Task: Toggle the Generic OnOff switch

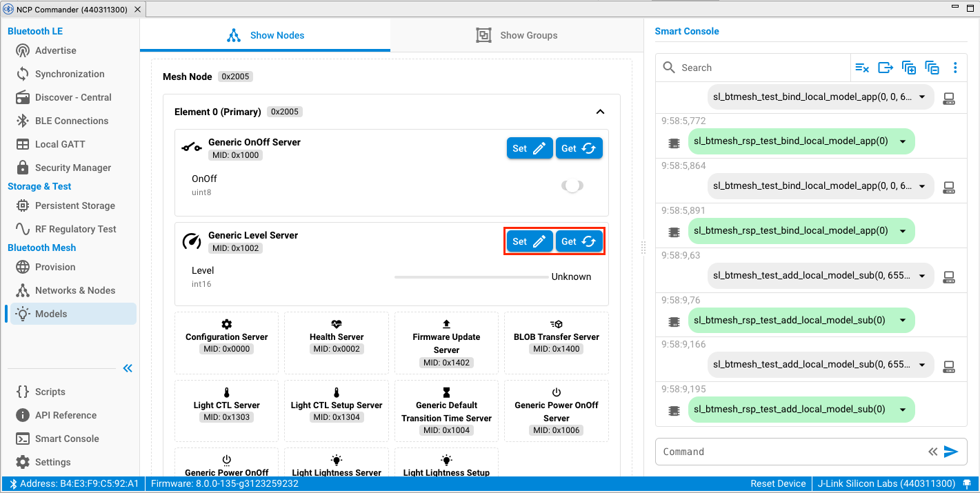Action: coord(572,185)
